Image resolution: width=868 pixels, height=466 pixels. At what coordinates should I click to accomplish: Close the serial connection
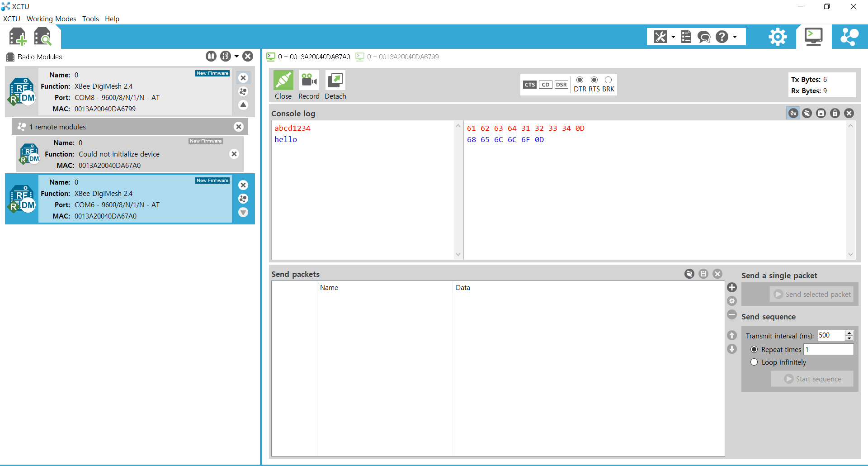point(283,85)
